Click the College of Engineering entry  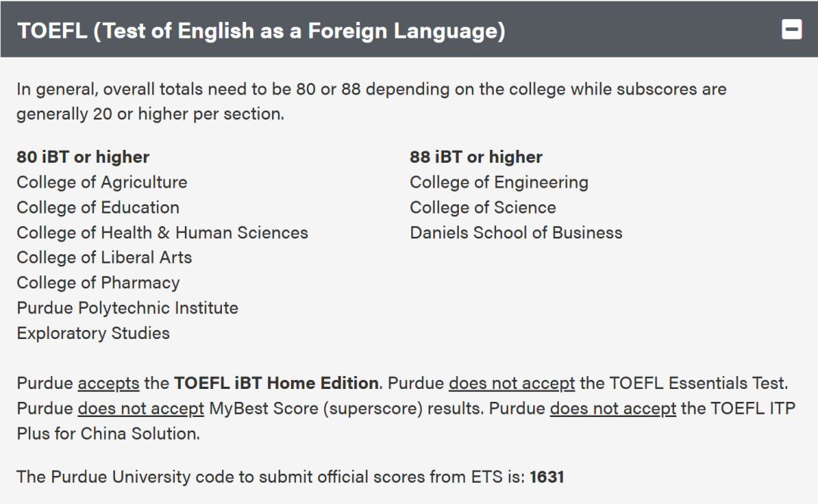point(498,182)
